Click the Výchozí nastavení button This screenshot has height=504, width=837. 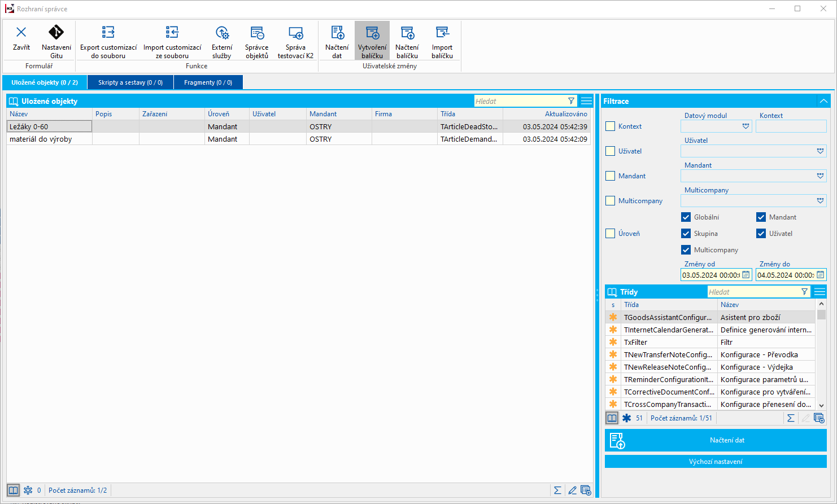point(716,462)
